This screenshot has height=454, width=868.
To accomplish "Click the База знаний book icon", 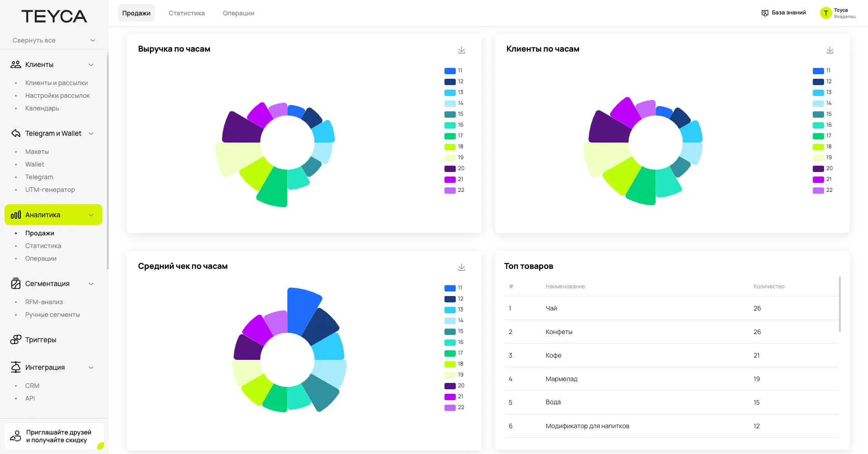I will tap(765, 13).
